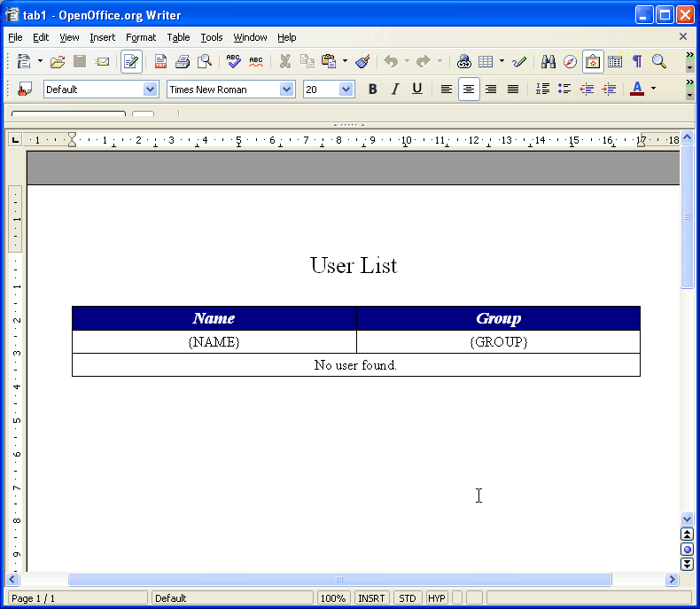Open the File menu
700x609 pixels.
(x=15, y=37)
